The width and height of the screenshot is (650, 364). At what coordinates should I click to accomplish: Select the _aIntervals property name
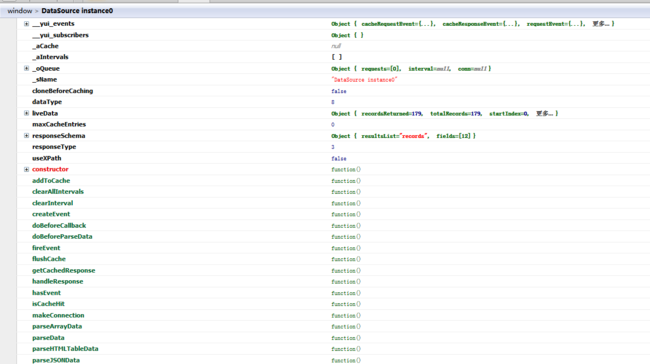point(50,57)
